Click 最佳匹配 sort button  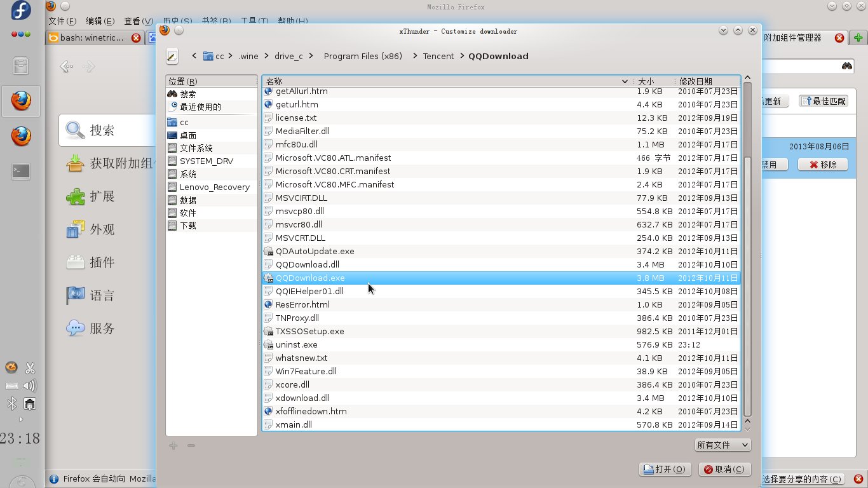pyautogui.click(x=824, y=101)
